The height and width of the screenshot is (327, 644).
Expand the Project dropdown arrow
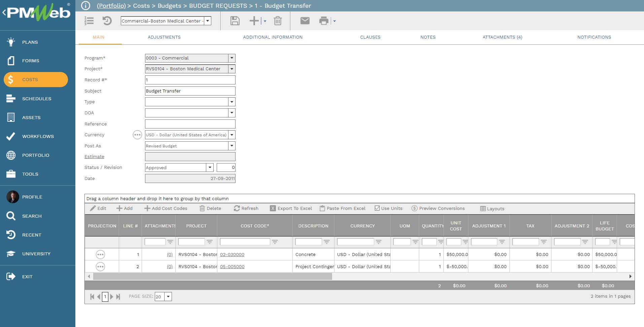[231, 69]
